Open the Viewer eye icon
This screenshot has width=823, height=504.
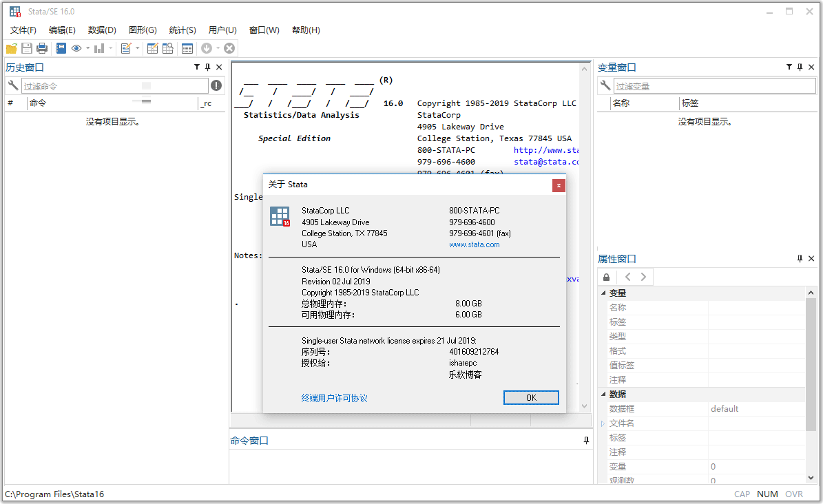(76, 48)
